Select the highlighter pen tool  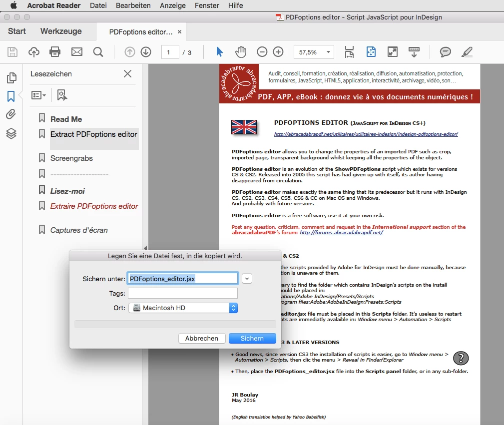click(x=467, y=52)
